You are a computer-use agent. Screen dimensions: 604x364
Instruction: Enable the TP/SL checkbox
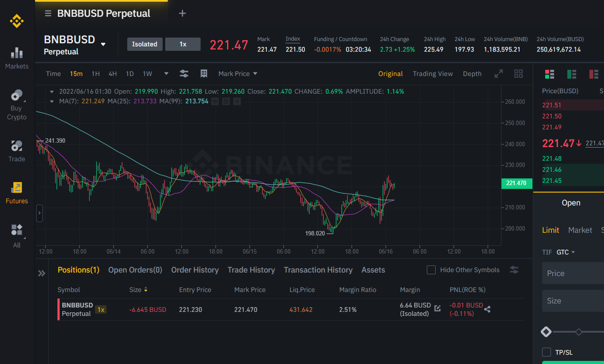[547, 352]
